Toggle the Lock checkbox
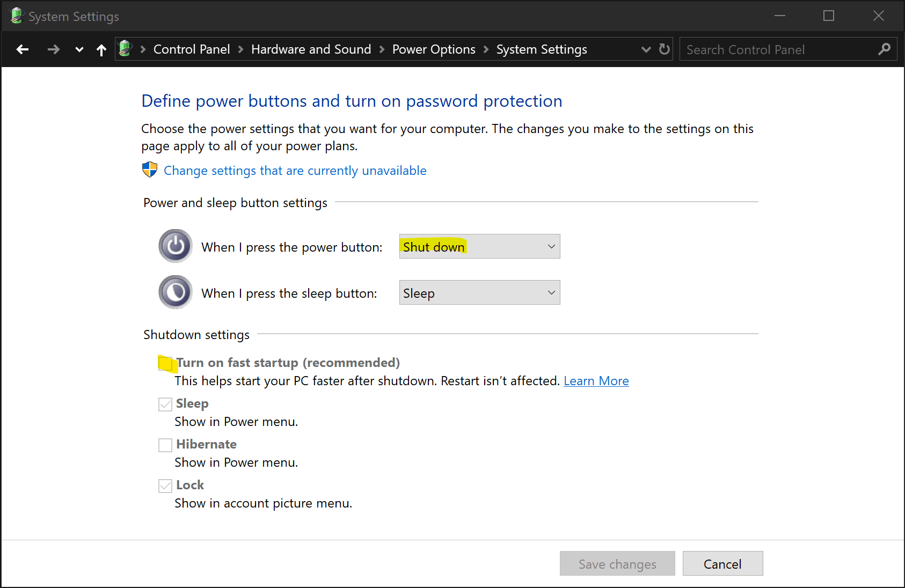Image resolution: width=905 pixels, height=588 pixels. pos(165,486)
